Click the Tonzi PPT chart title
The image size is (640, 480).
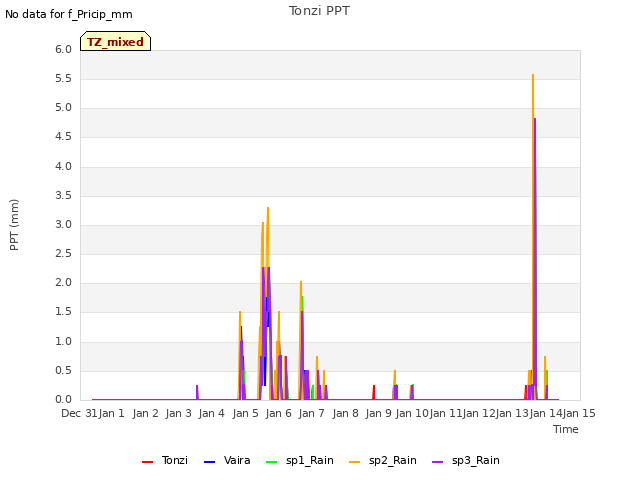(319, 11)
